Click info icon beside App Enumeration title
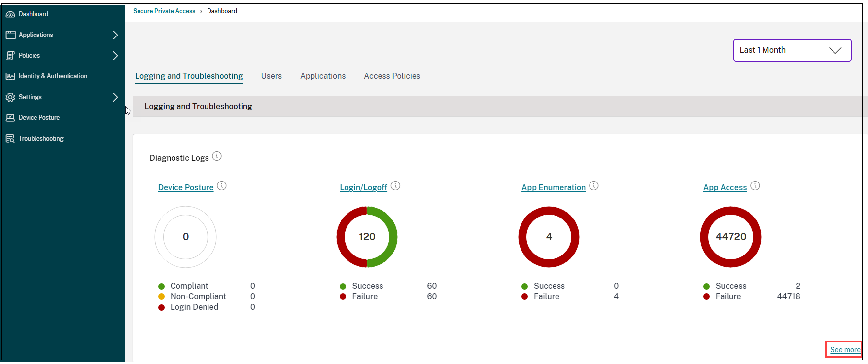Image resolution: width=868 pixels, height=364 pixels. (x=594, y=186)
